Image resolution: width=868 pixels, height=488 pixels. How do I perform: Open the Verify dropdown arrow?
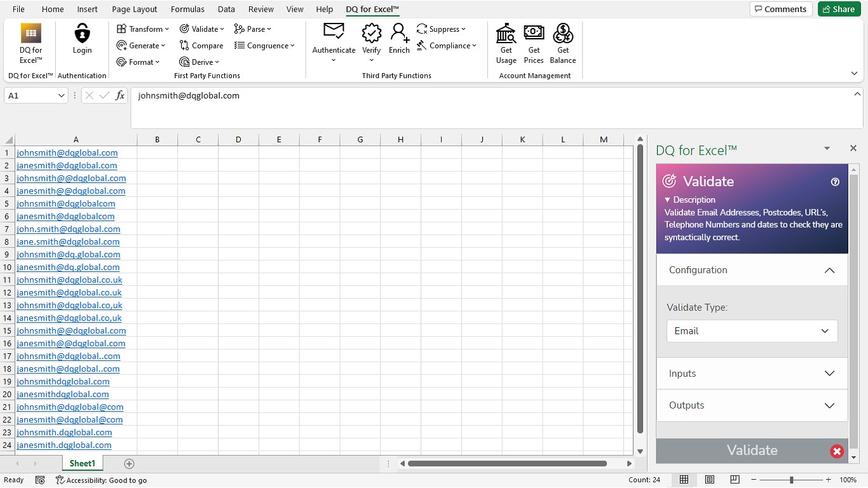[x=372, y=60]
